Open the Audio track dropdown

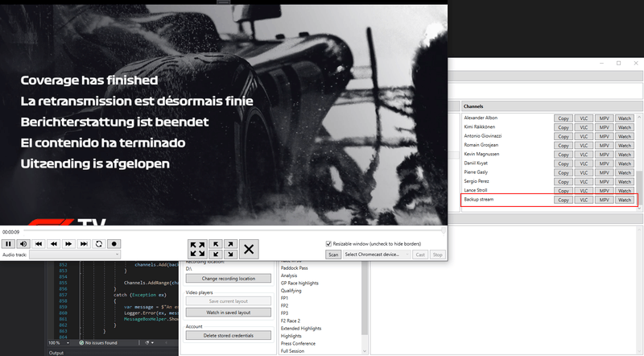click(x=75, y=255)
